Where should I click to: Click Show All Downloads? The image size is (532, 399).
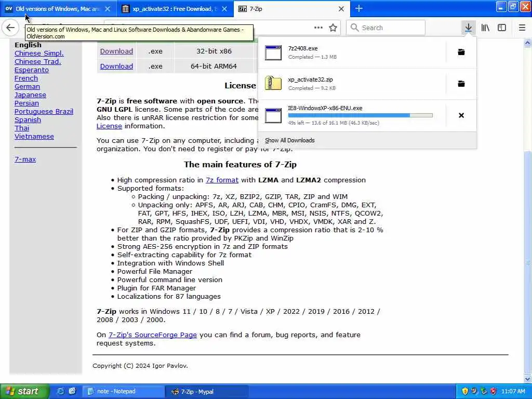[290, 140]
